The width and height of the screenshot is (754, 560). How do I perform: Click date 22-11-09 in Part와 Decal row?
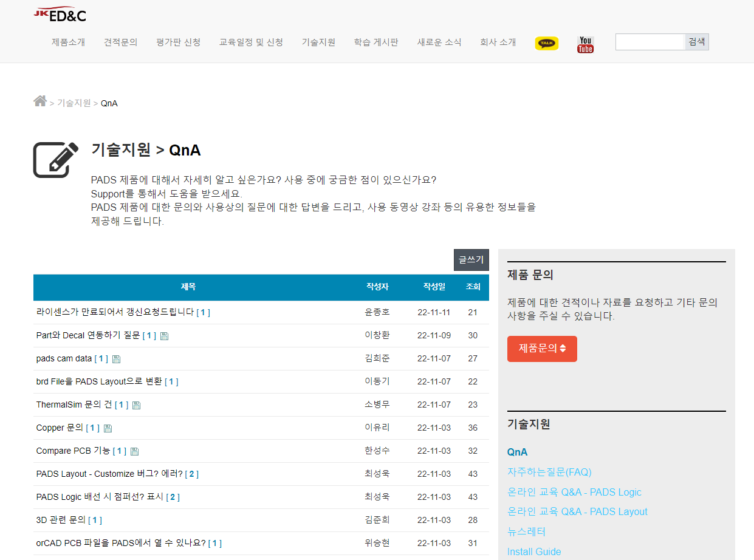tap(434, 335)
